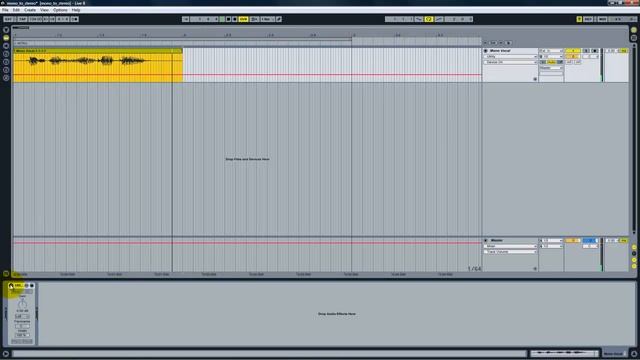Image resolution: width=640 pixels, height=360 pixels.
Task: Toggle the Draw Mode pencil
Action: tap(279, 19)
